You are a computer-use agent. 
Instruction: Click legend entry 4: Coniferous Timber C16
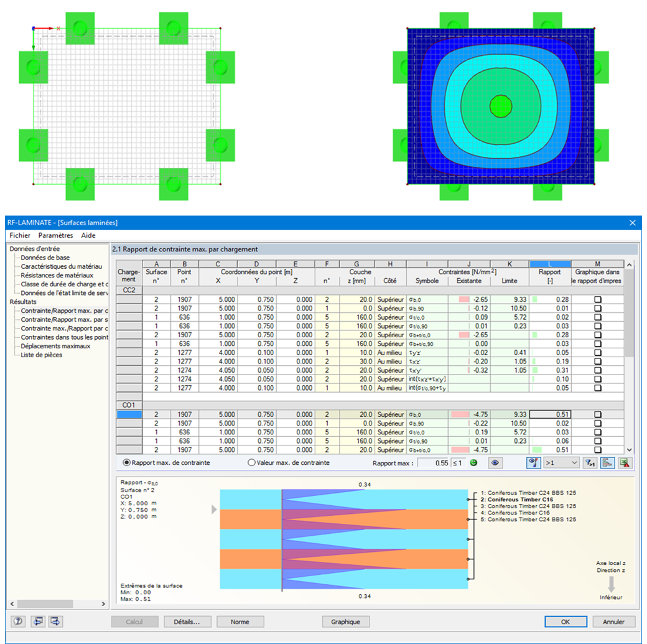515,513
